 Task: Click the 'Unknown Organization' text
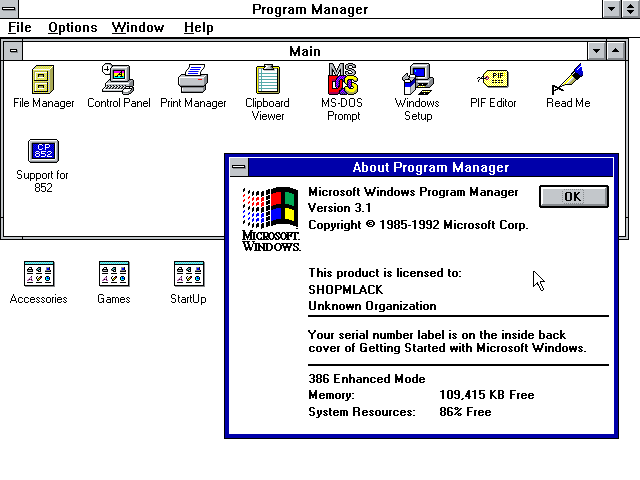pyautogui.click(x=372, y=306)
